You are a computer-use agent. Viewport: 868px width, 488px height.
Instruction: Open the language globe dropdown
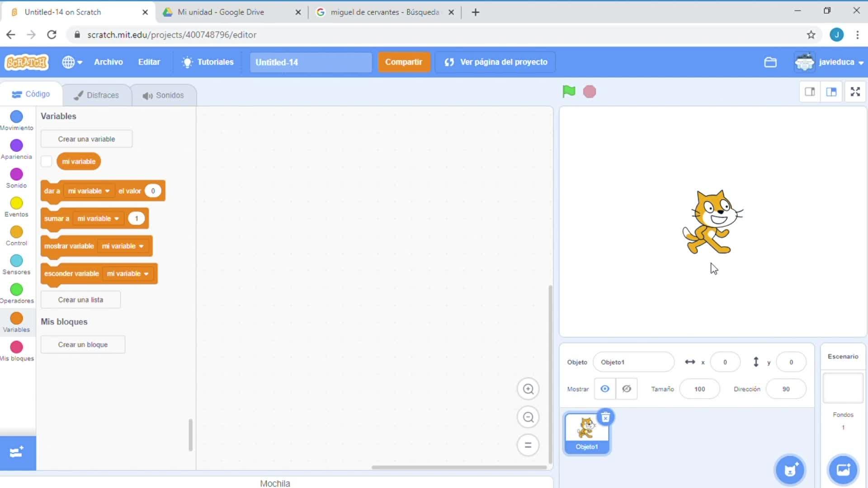[x=72, y=62]
